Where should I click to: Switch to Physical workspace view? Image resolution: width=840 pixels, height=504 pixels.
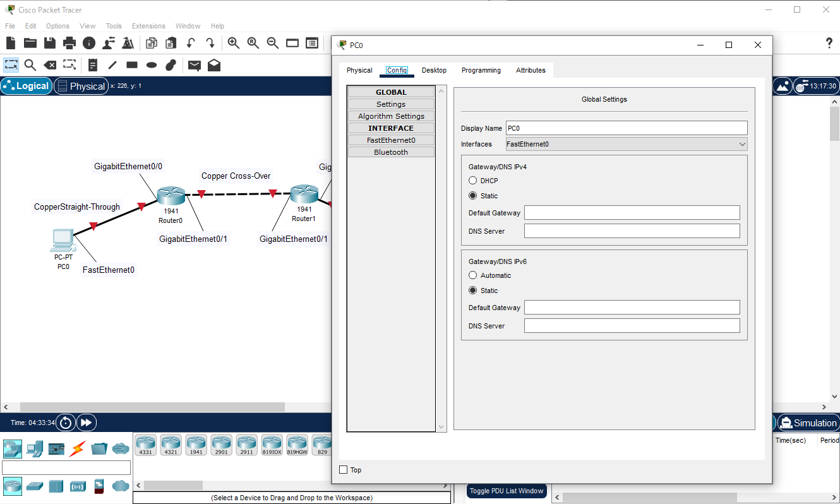click(80, 86)
